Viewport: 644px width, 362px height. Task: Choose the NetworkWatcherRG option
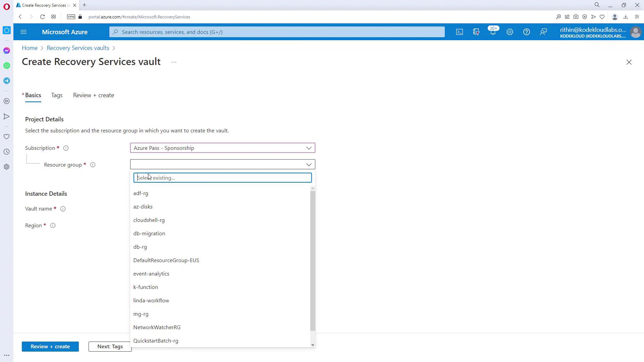[x=157, y=327]
